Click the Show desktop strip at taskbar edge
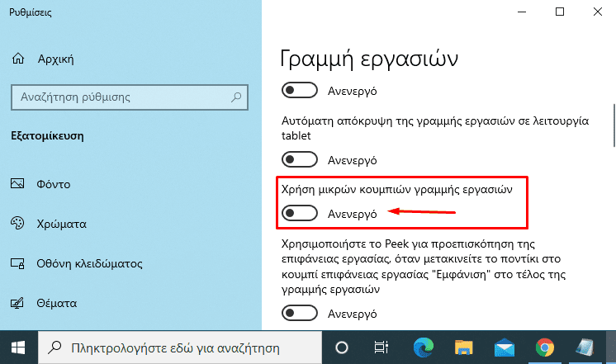This screenshot has width=616, height=364. [x=611, y=347]
